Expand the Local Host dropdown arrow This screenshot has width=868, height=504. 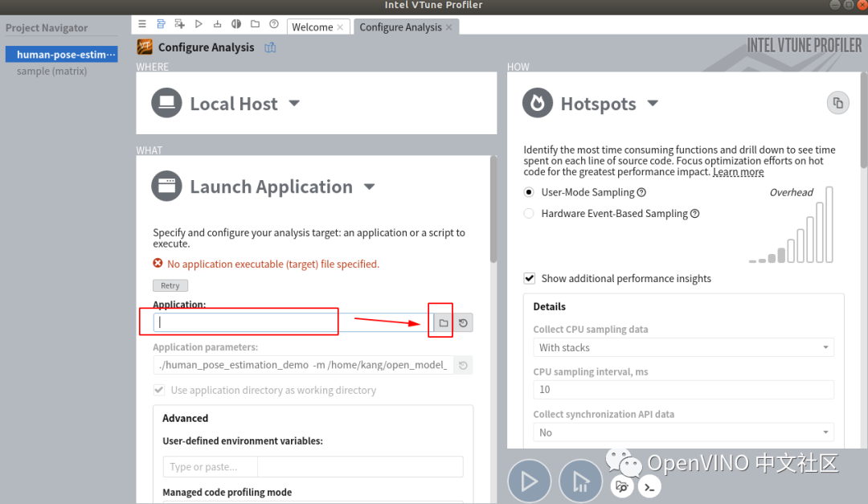pyautogui.click(x=294, y=104)
